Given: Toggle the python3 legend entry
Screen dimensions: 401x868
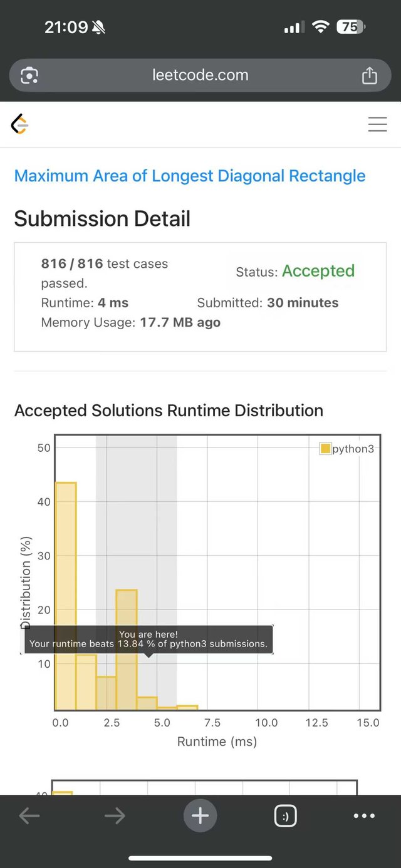Looking at the screenshot, I should pyautogui.click(x=352, y=449).
